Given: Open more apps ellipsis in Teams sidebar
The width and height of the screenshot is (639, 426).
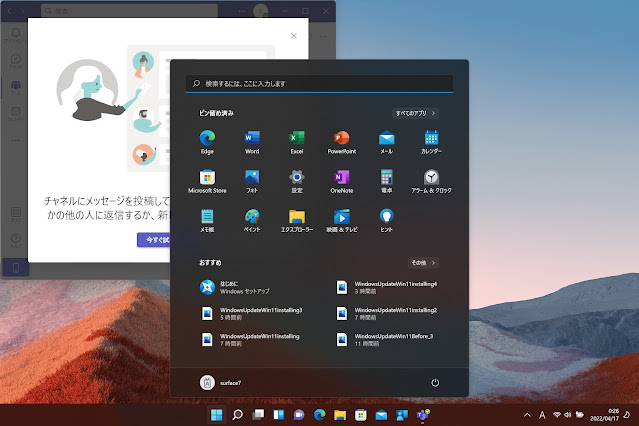Looking at the screenshot, I should point(15,140).
